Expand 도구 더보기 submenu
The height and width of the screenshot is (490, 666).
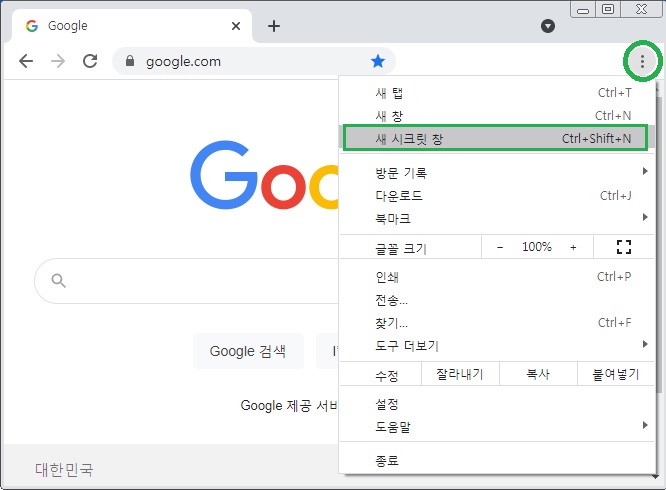[497, 346]
